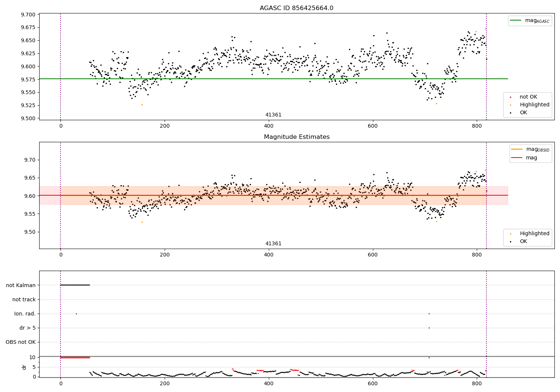
Task: Click the 'AGASC ID 856425664.0' plot title
Action: 296,8
